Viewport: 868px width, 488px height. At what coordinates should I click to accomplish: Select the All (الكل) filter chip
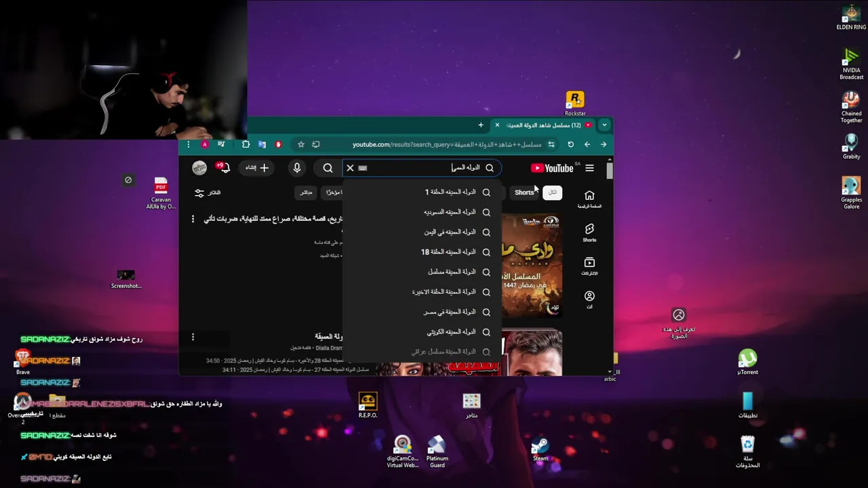pyautogui.click(x=553, y=192)
